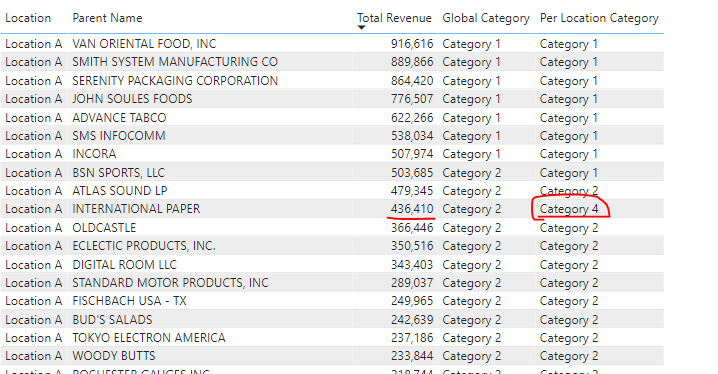The height and width of the screenshot is (374, 718).
Task: Select the SERENITY PACKAGING CORPORATION cell
Action: [x=175, y=81]
